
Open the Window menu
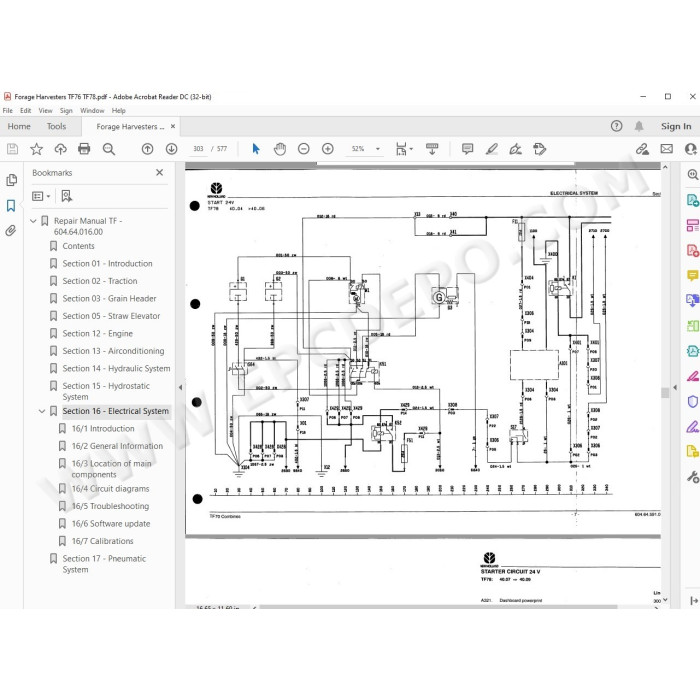(92, 110)
